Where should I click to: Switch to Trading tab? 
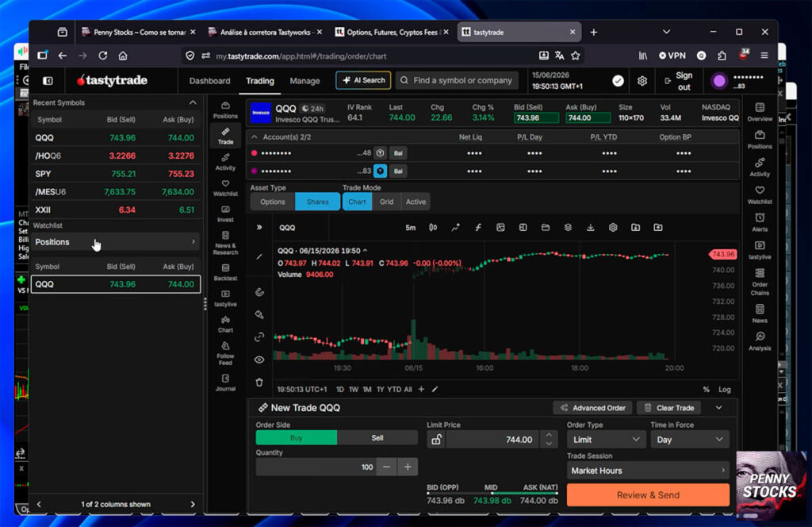[x=260, y=81]
